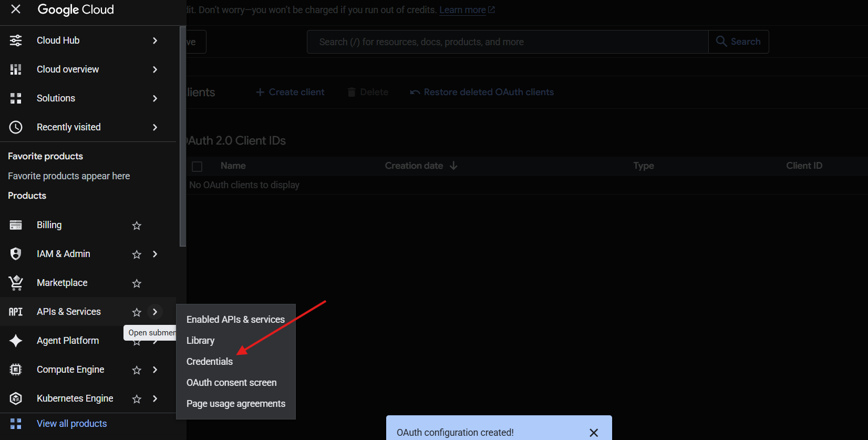Click the plus icon beside Create client
Screen dimensions: 868x440
pyautogui.click(x=260, y=92)
